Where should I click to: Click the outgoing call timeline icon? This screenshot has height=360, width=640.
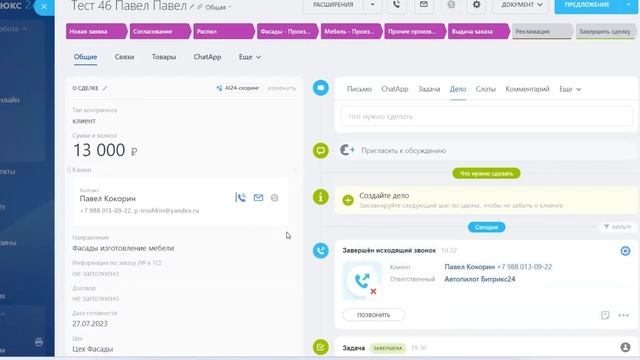pyautogui.click(x=321, y=251)
